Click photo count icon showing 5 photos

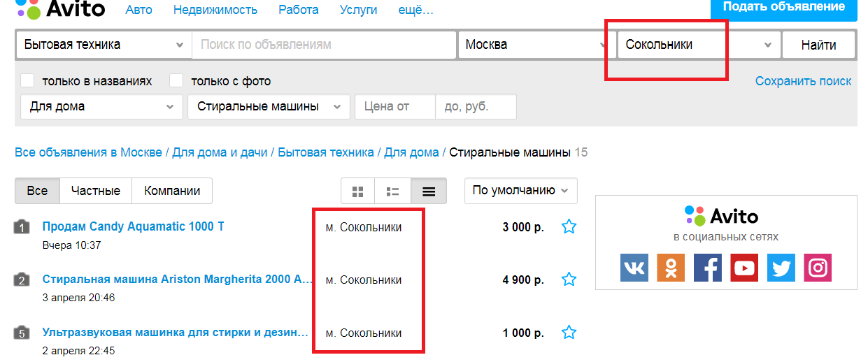click(x=22, y=333)
